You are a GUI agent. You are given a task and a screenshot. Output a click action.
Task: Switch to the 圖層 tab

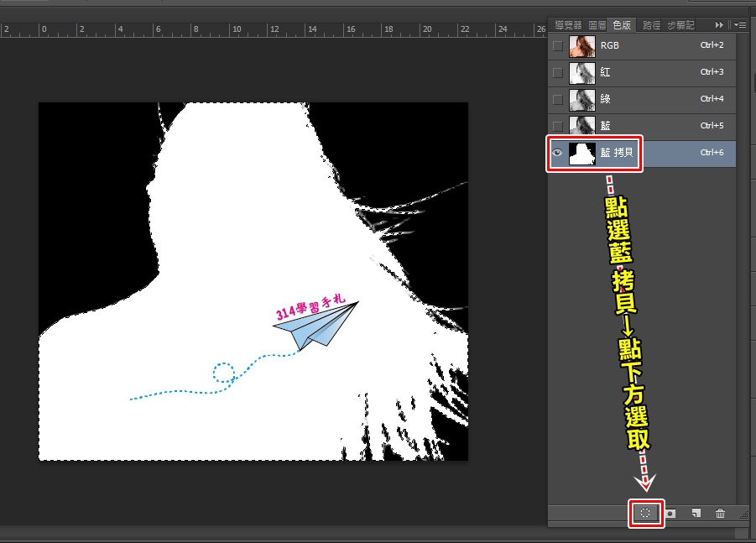point(597,24)
